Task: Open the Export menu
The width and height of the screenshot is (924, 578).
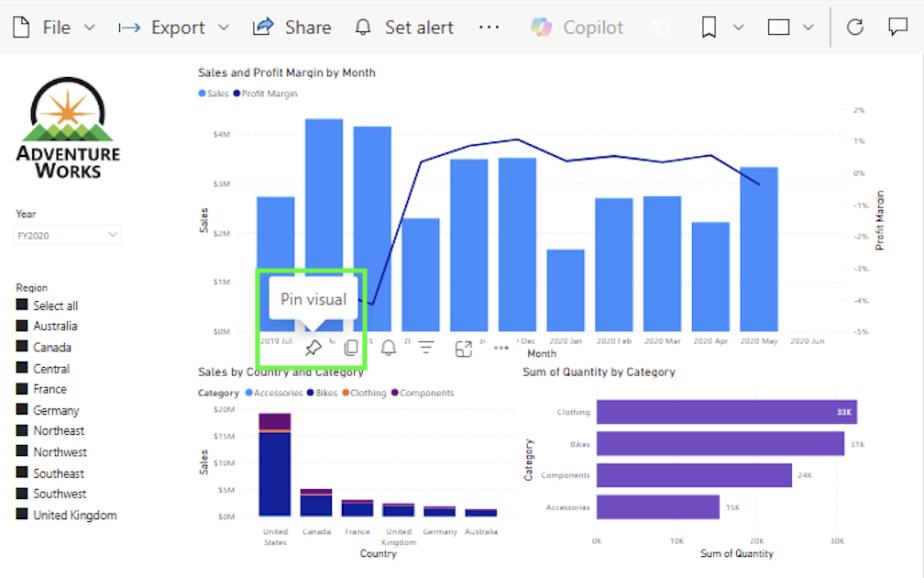Action: [174, 28]
